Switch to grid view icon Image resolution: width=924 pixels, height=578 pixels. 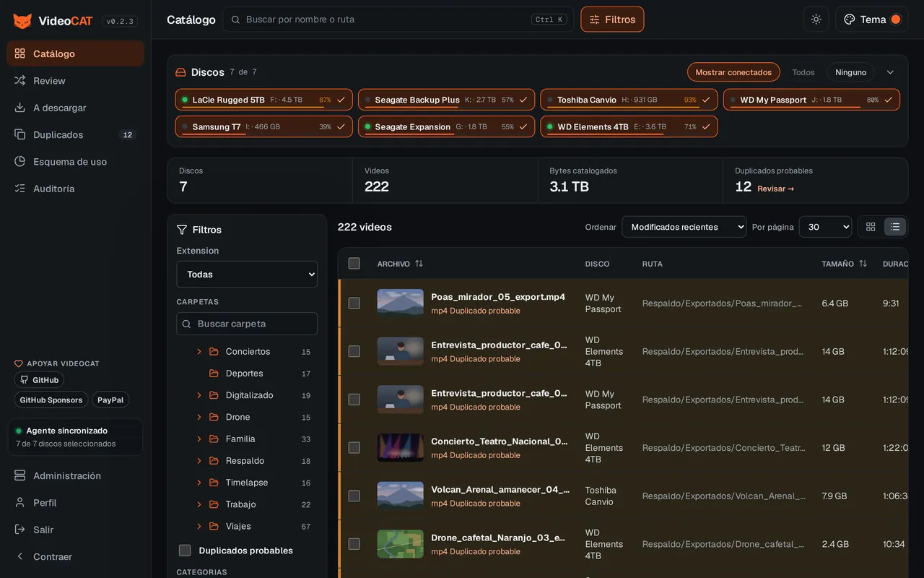(871, 227)
